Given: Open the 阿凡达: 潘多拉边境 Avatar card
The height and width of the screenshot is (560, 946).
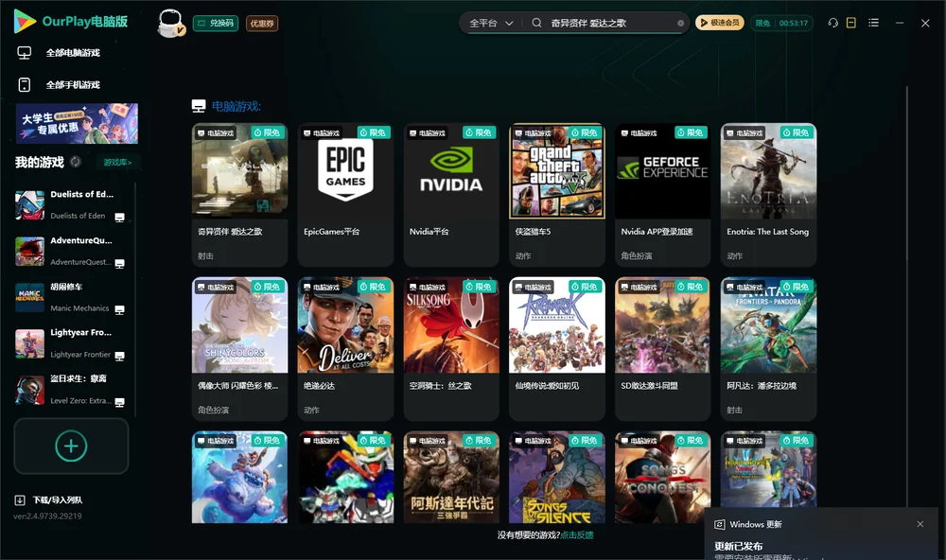Looking at the screenshot, I should (x=768, y=349).
